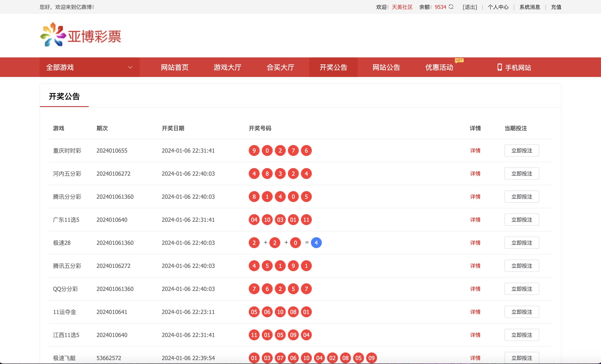The height and width of the screenshot is (364, 601).
Task: Click the HOT badge on 优惠活动
Action: [459, 60]
